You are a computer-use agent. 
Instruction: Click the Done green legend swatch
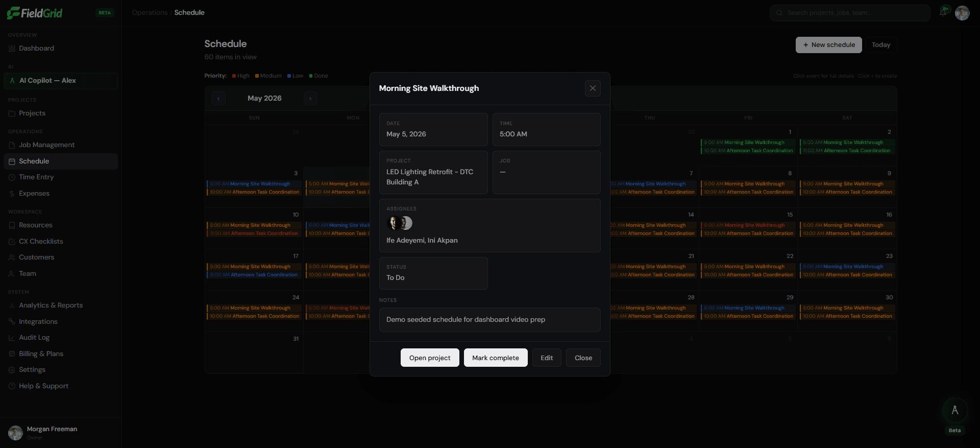[311, 76]
